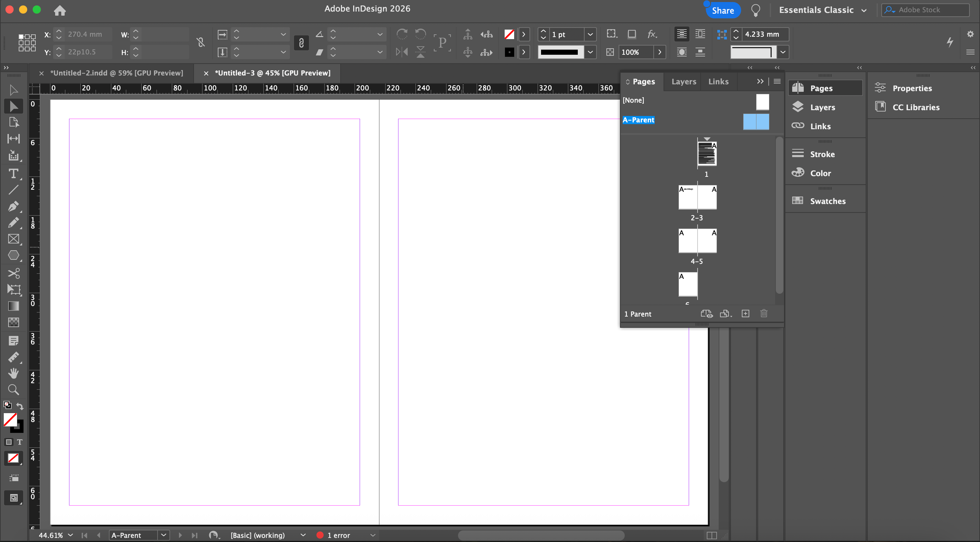Viewport: 980px width, 542px height.
Task: Select the Type tool
Action: click(x=13, y=174)
